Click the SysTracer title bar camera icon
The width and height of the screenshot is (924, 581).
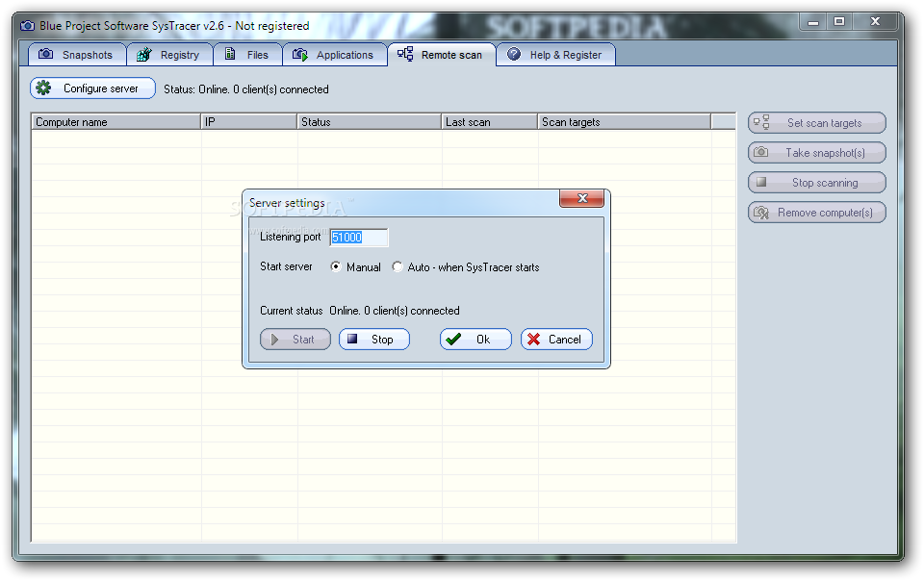27,26
